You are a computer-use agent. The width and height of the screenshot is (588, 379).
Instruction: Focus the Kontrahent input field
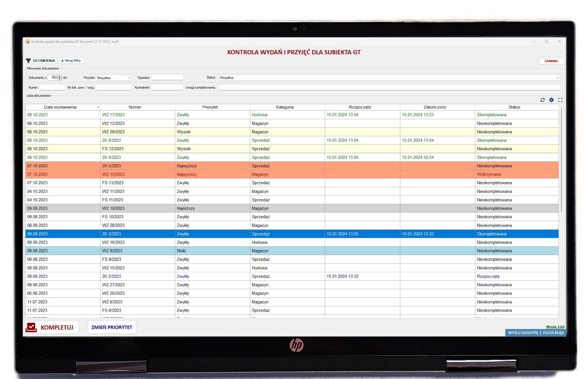coord(167,87)
